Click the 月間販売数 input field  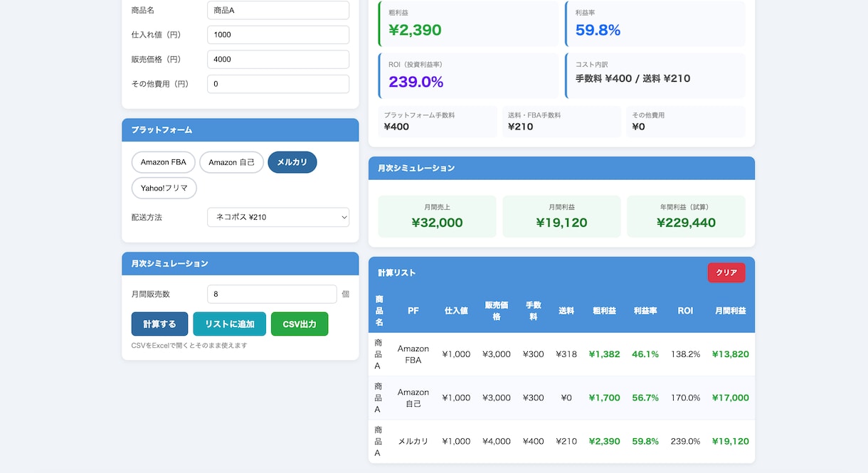tap(272, 294)
